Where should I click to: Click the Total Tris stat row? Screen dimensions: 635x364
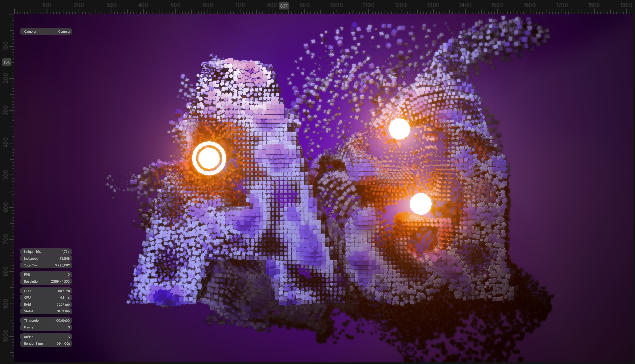click(x=46, y=265)
